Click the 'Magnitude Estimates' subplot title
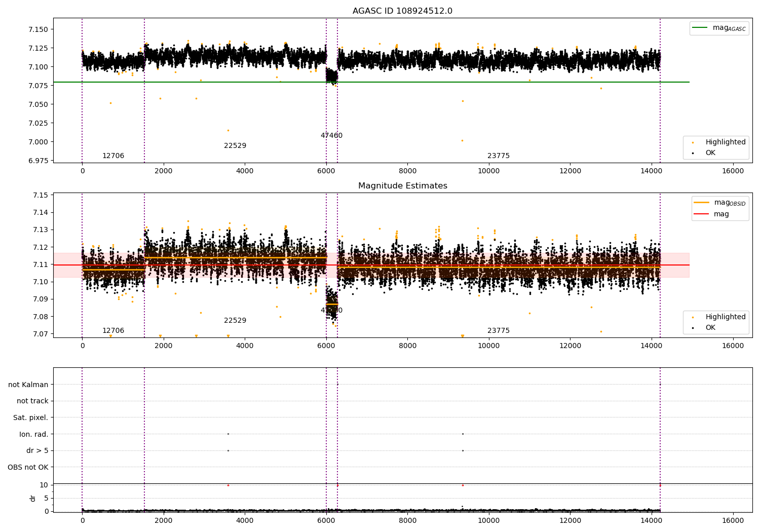The width and height of the screenshot is (760, 532). pyautogui.click(x=402, y=186)
